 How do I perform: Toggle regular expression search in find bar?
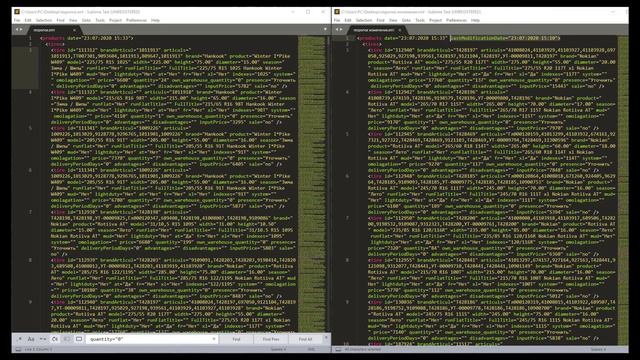click(19, 339)
